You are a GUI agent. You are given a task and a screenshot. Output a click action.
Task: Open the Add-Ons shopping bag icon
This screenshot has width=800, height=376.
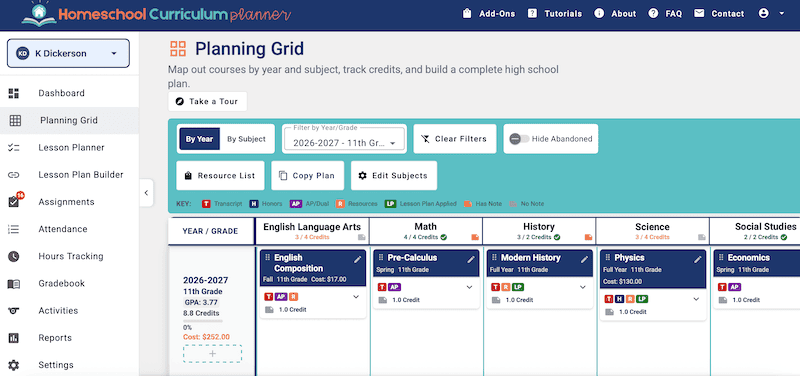(467, 14)
